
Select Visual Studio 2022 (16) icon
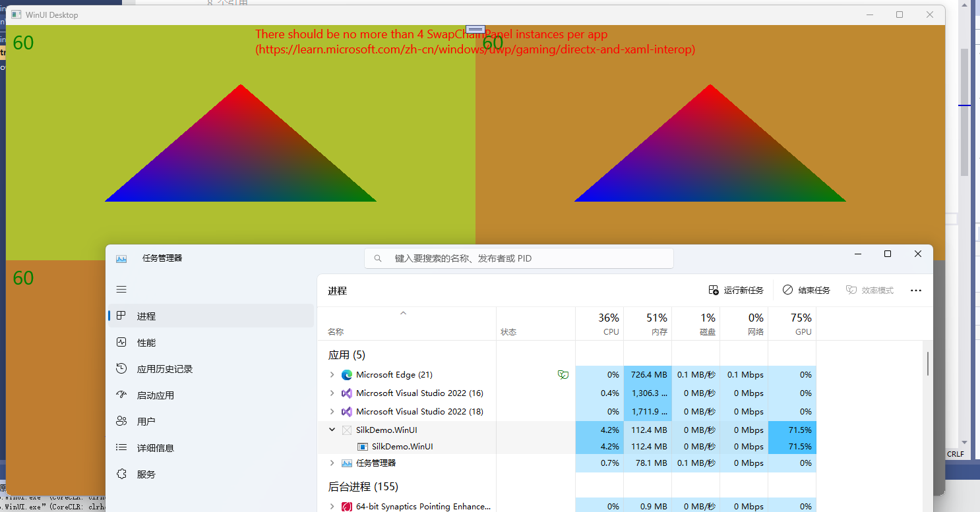tap(347, 393)
